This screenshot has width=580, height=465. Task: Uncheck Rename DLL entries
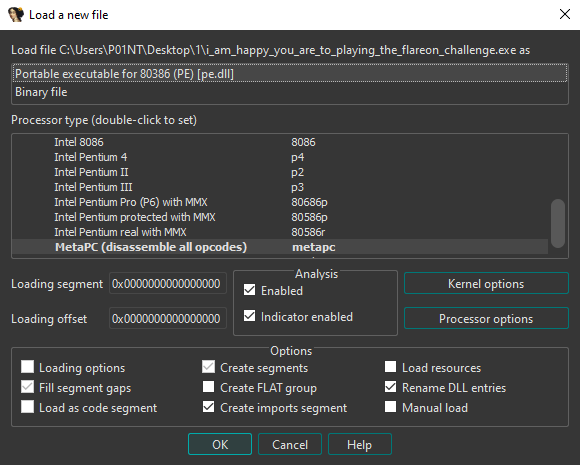tap(391, 387)
